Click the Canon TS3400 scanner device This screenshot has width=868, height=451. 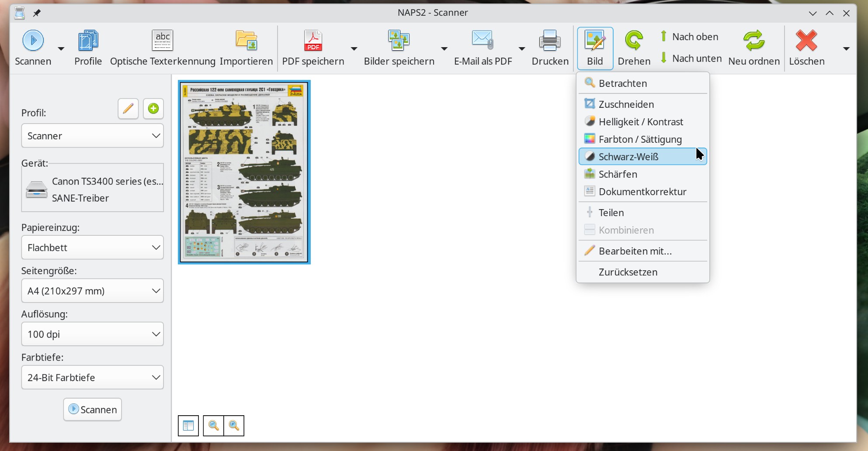(x=93, y=189)
